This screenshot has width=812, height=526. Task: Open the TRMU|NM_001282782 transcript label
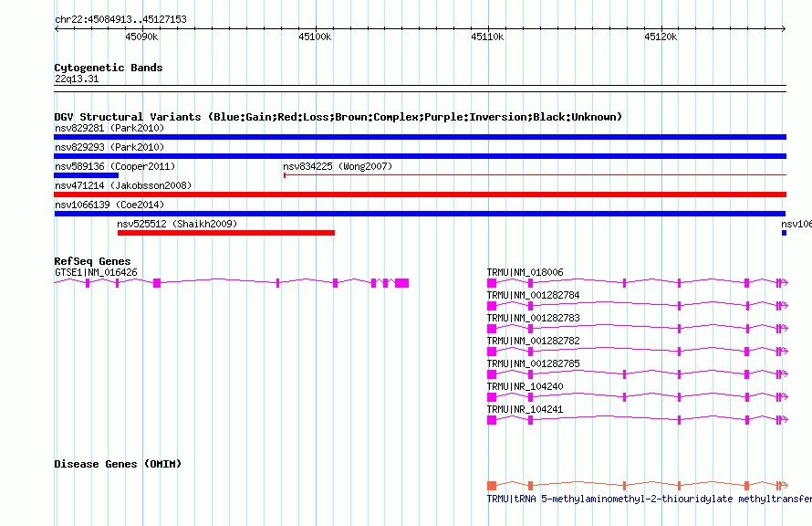coord(534,341)
